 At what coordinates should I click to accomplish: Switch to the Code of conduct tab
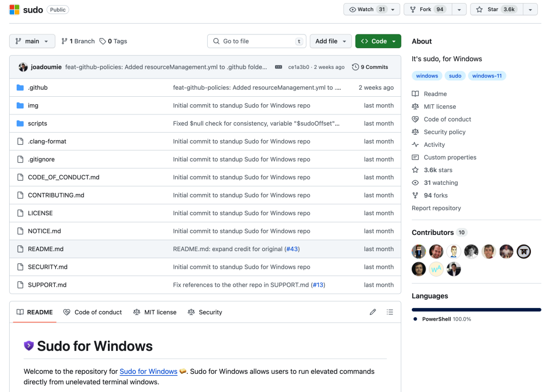pos(93,312)
